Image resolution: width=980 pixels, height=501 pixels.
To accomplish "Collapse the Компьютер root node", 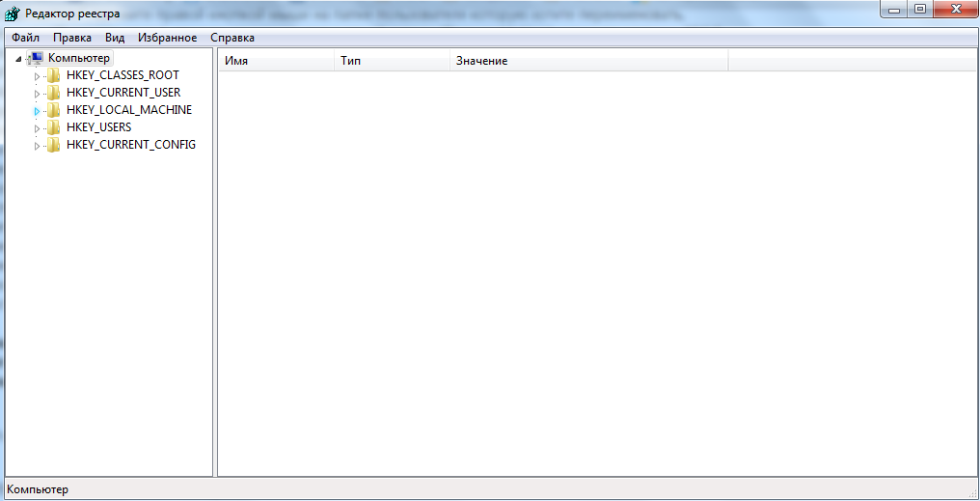I will coord(19,59).
